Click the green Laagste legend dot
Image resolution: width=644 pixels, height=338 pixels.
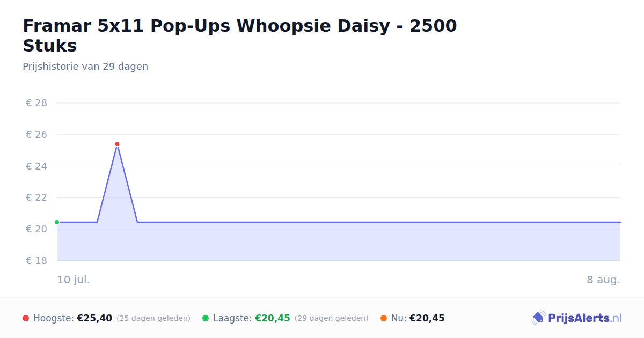[206, 318]
